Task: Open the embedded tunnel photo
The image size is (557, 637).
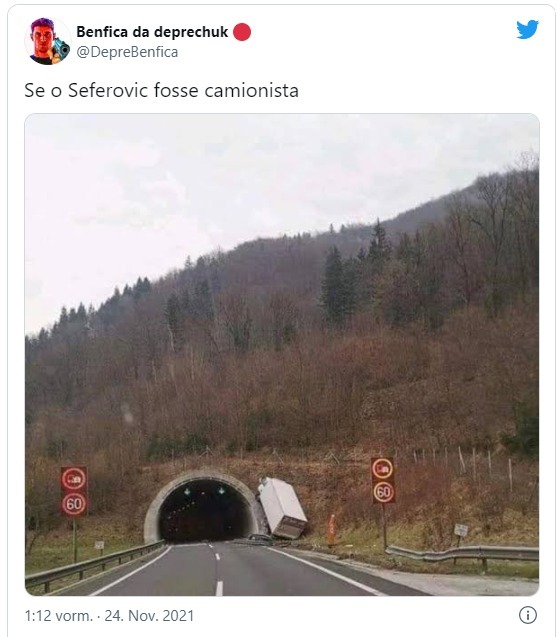Action: 282,355
